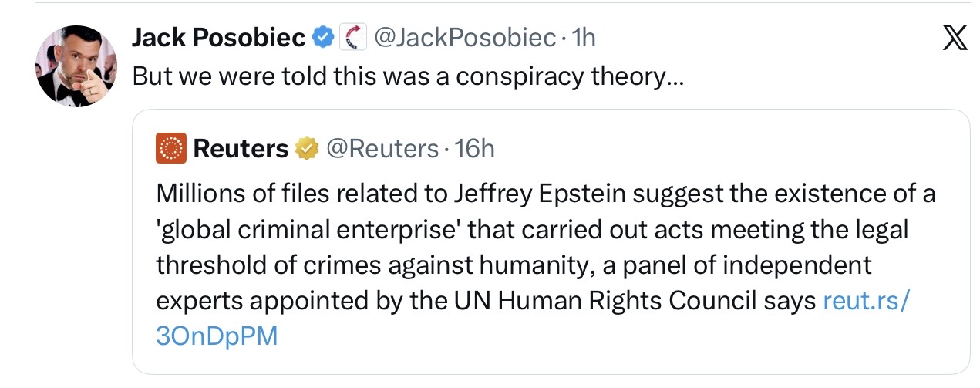Click the 1h timestamp on the post

(584, 37)
